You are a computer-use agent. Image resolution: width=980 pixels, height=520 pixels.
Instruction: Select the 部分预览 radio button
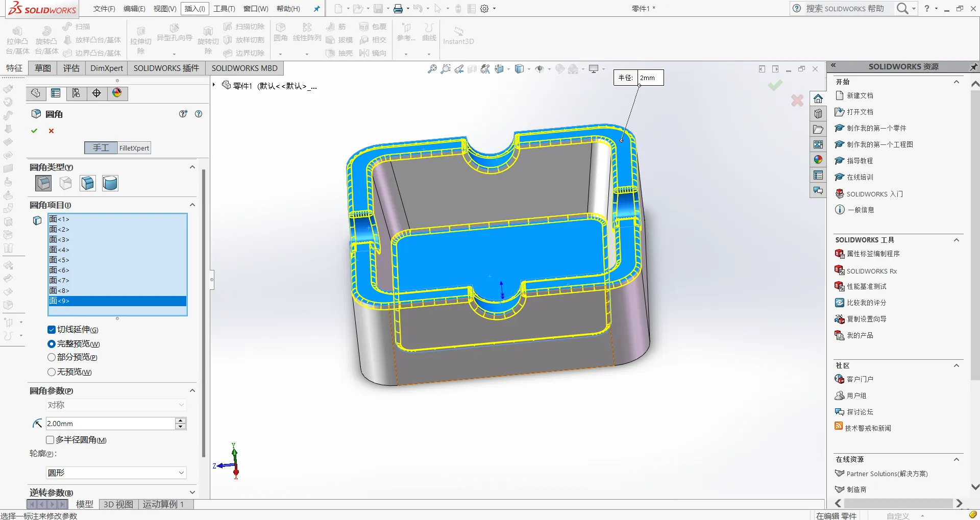pos(51,357)
